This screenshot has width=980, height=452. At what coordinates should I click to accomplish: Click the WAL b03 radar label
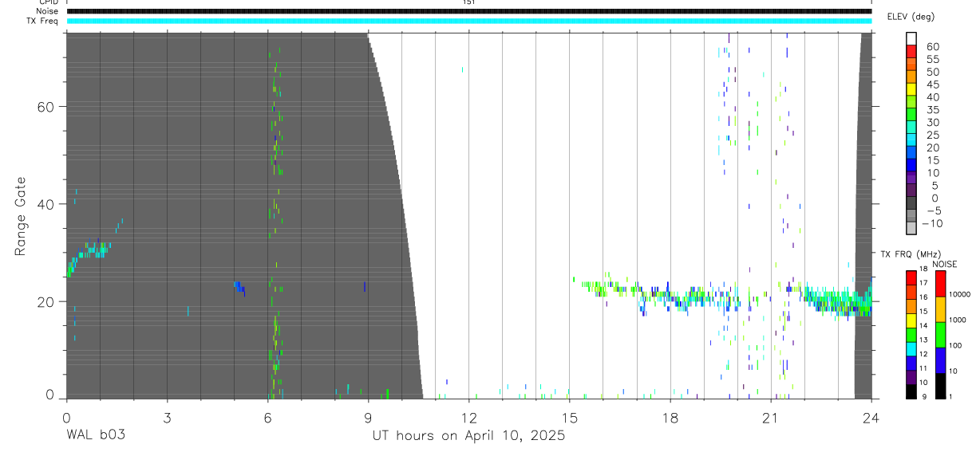click(x=96, y=435)
